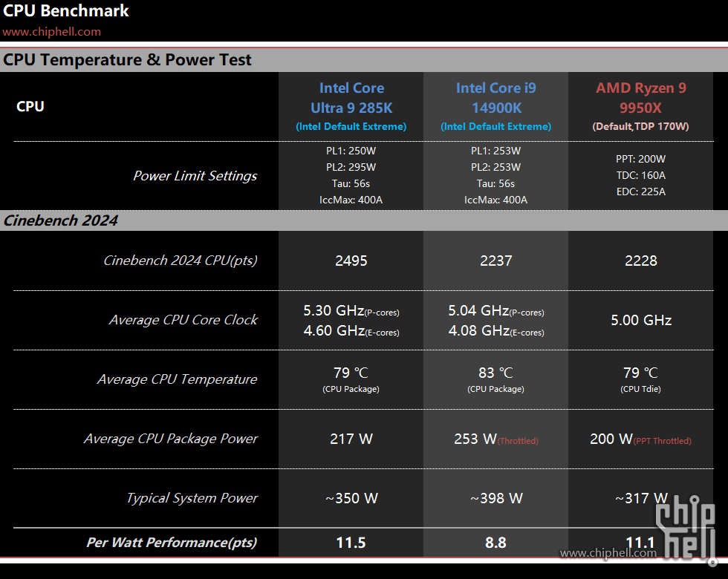Viewport: 728px width, 579px height.
Task: Select the "PL2: 253W" value
Action: 496,167
